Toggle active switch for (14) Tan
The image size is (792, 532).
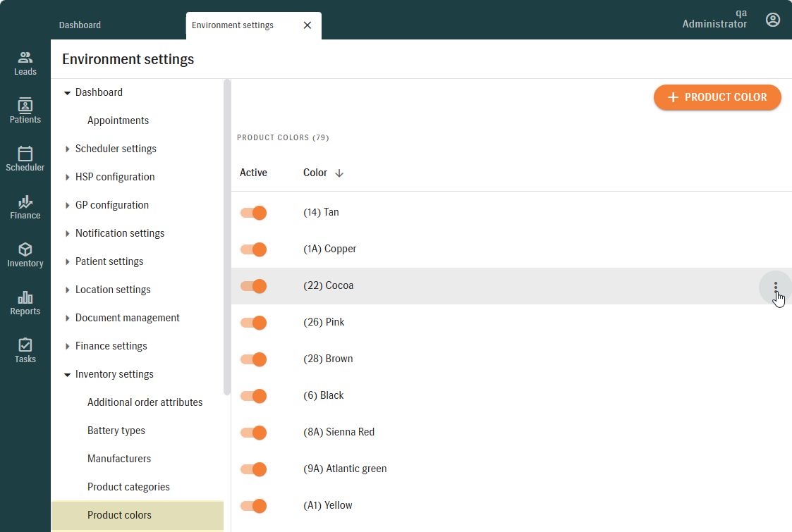coord(253,213)
